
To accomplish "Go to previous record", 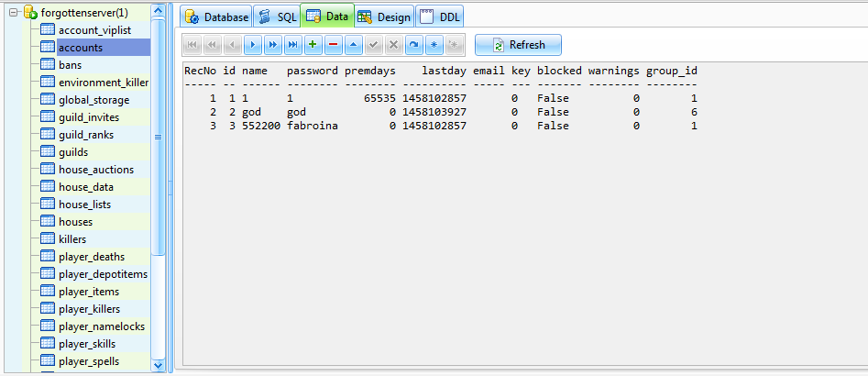I will (x=233, y=45).
